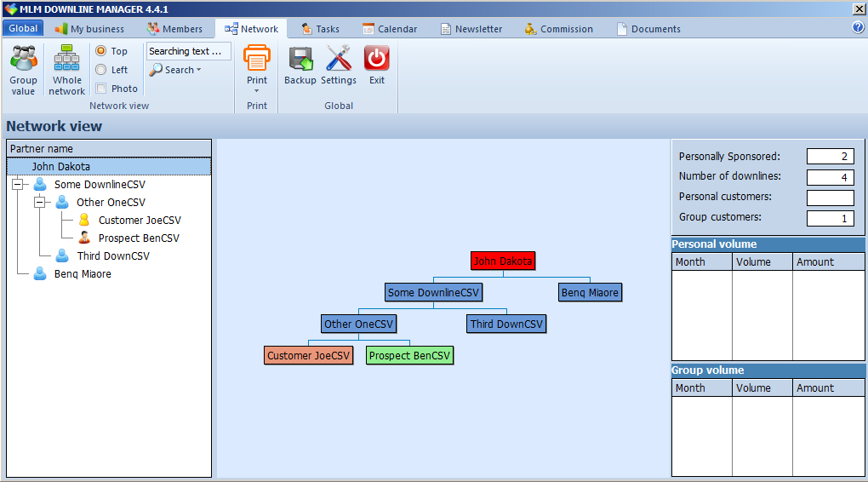Screen dimensions: 868x482
Task: Click the red Exit power icon
Action: coord(376,60)
